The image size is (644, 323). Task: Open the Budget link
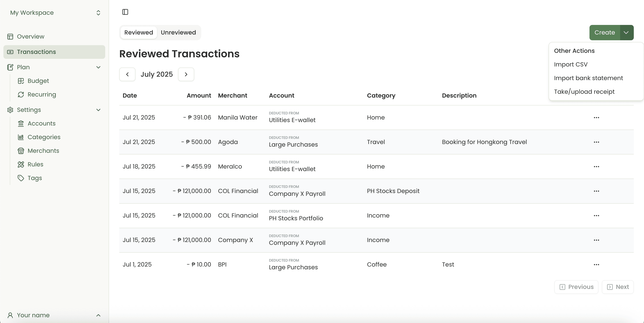38,81
